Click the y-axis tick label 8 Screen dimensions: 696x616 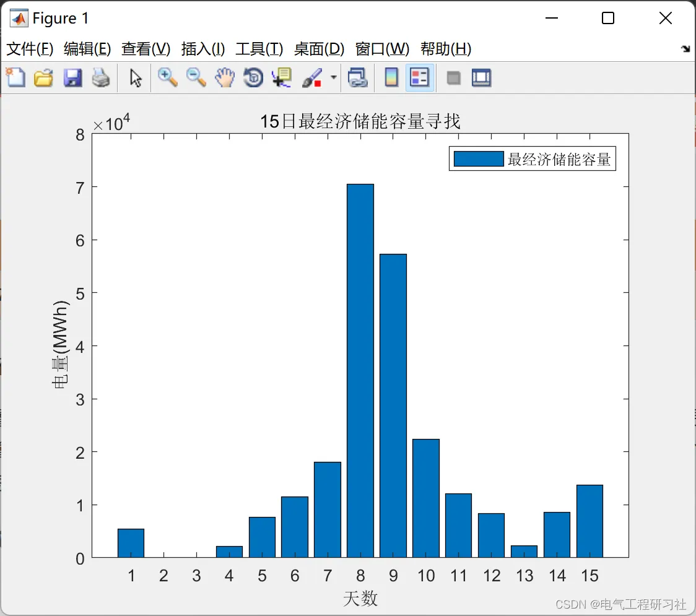click(80, 135)
